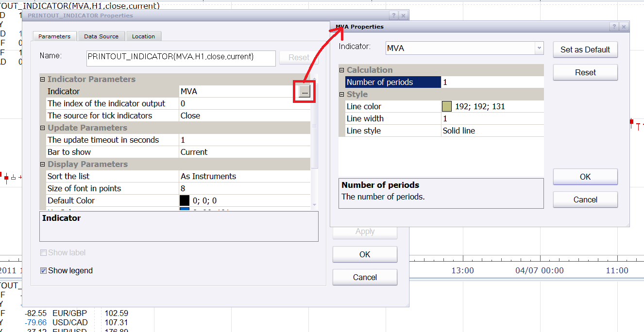Switch to the Parameters tab
The image size is (644, 332).
pyautogui.click(x=54, y=36)
